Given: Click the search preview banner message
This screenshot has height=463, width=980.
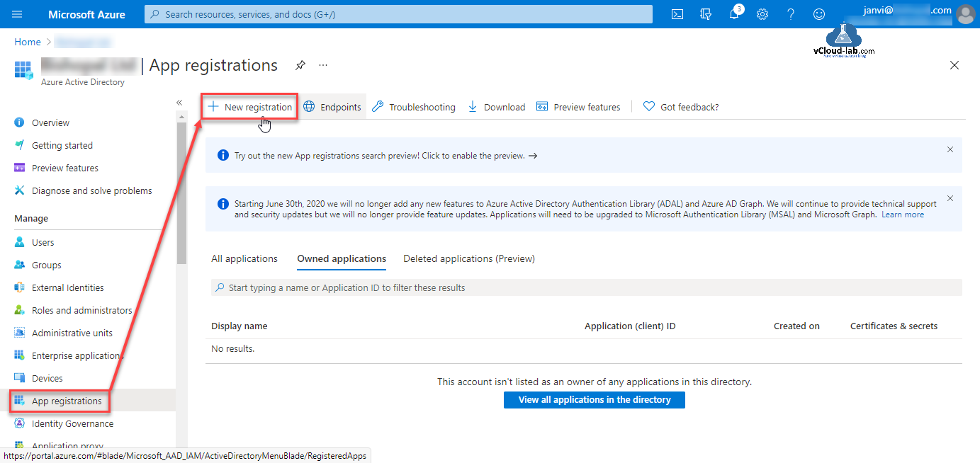Looking at the screenshot, I should pos(385,156).
